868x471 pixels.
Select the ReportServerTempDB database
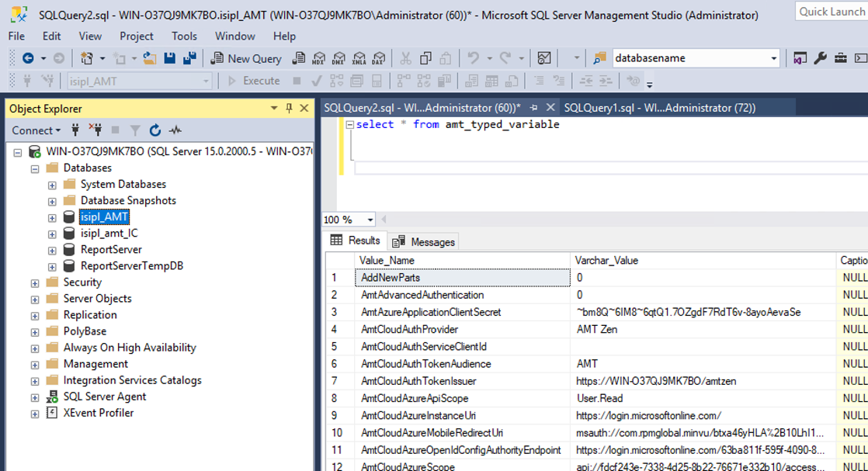132,265
